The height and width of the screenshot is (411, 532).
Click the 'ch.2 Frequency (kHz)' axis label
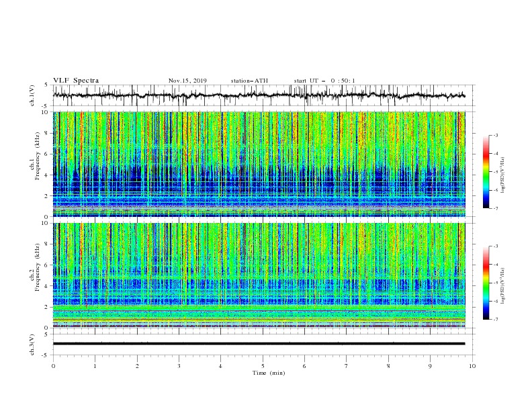pyautogui.click(x=35, y=267)
